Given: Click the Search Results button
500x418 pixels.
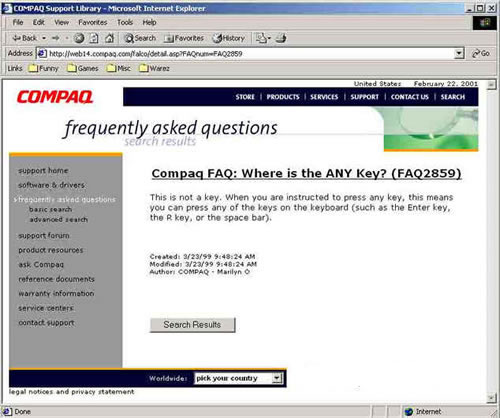Looking at the screenshot, I should pyautogui.click(x=192, y=325).
